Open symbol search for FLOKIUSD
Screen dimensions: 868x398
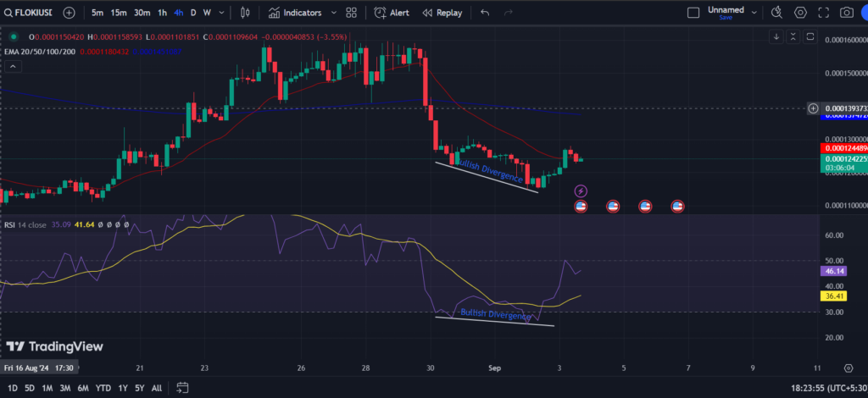[x=29, y=12]
